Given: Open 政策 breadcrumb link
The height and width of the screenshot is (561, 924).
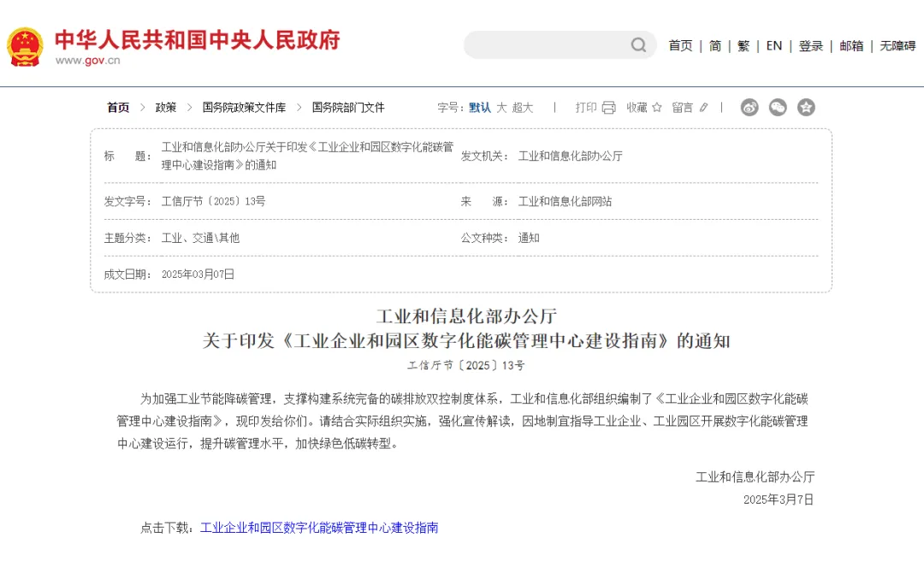Looking at the screenshot, I should click(166, 108).
